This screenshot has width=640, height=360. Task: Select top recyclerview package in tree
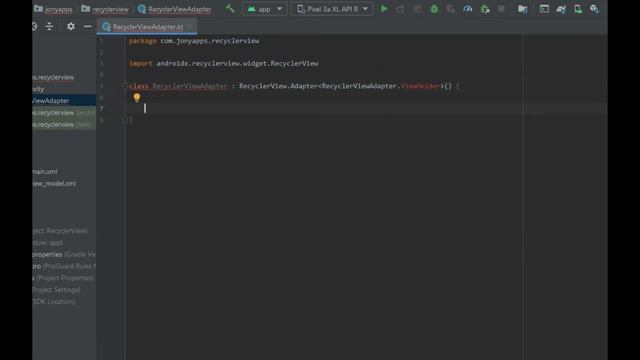pos(53,77)
